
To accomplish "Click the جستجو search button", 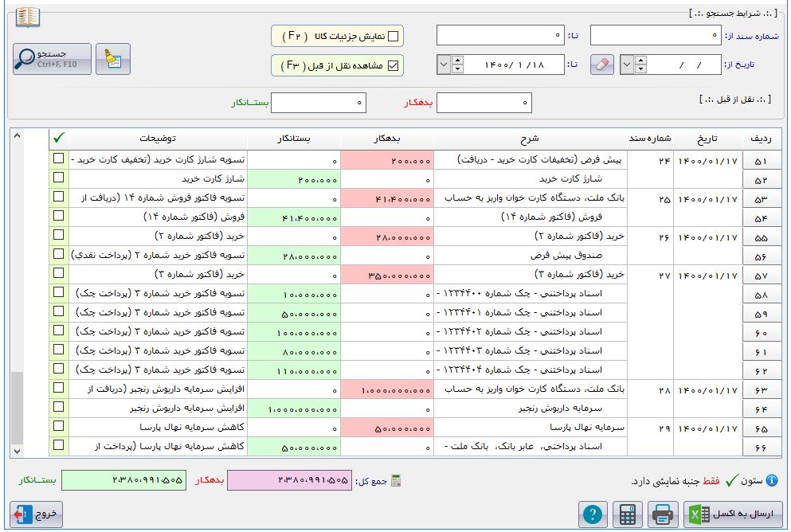I will (x=52, y=59).
